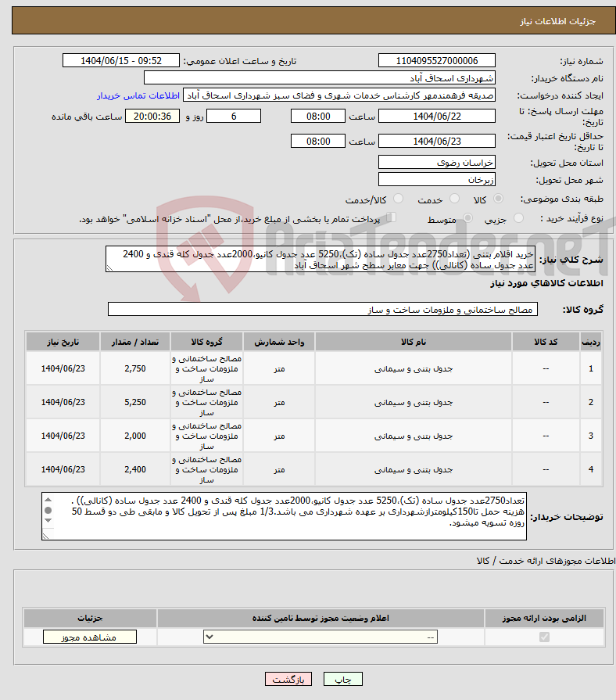
Task: Click the delivery city field زبرخان
Action: click(437, 180)
